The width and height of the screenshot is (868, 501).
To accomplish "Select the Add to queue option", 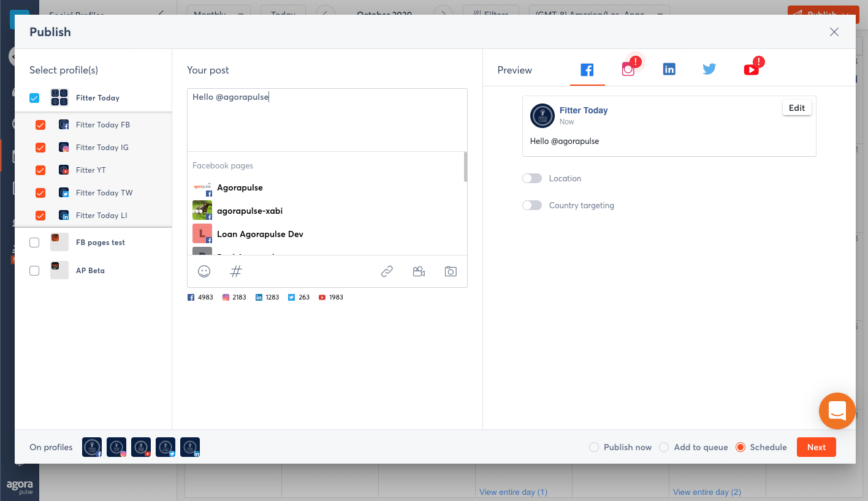I will (664, 447).
